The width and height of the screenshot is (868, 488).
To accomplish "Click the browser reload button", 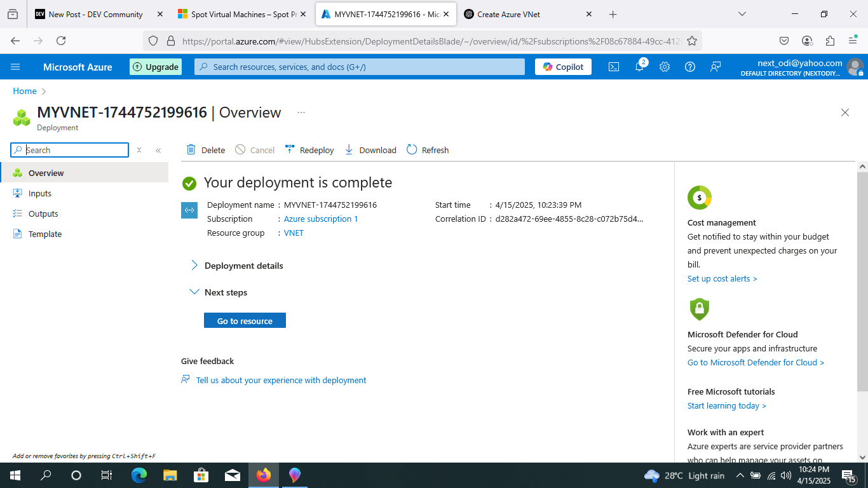I will 61,41.
